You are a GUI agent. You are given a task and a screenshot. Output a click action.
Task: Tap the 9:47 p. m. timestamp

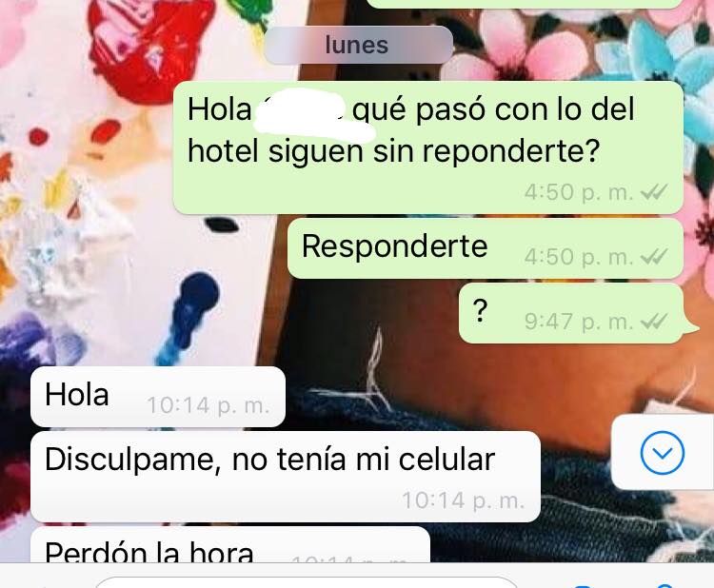pyautogui.click(x=579, y=322)
